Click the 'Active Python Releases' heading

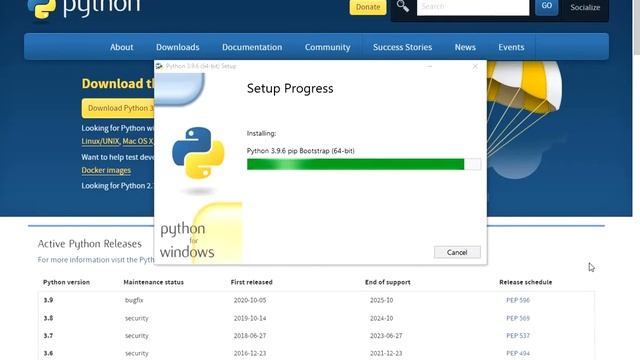coord(89,244)
